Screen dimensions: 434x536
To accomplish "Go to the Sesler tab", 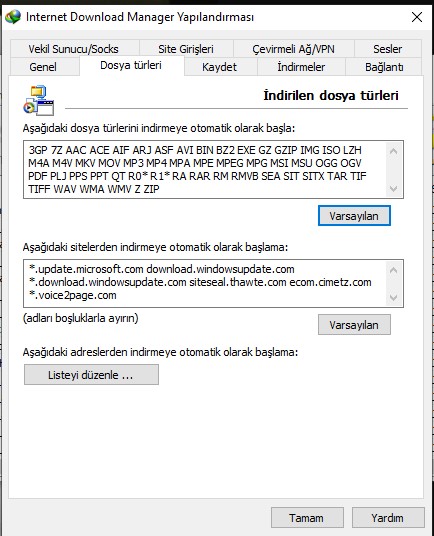I will coord(388,49).
